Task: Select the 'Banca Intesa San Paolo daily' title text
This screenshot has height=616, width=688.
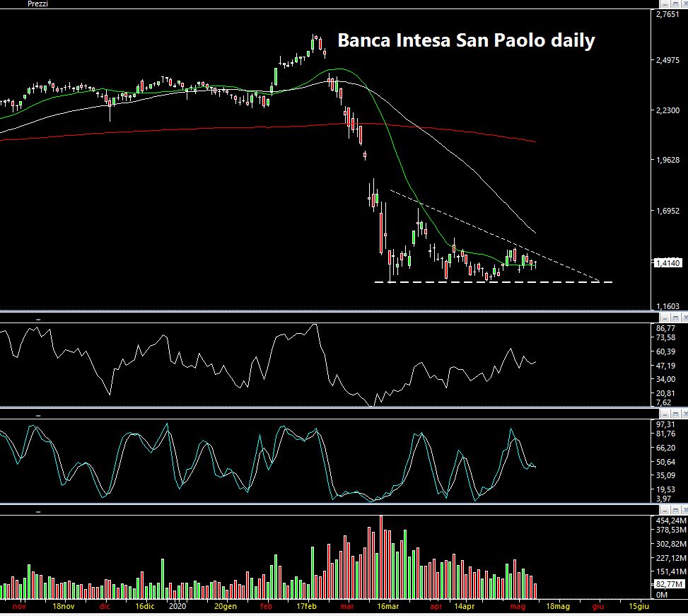Action: pyautogui.click(x=466, y=41)
